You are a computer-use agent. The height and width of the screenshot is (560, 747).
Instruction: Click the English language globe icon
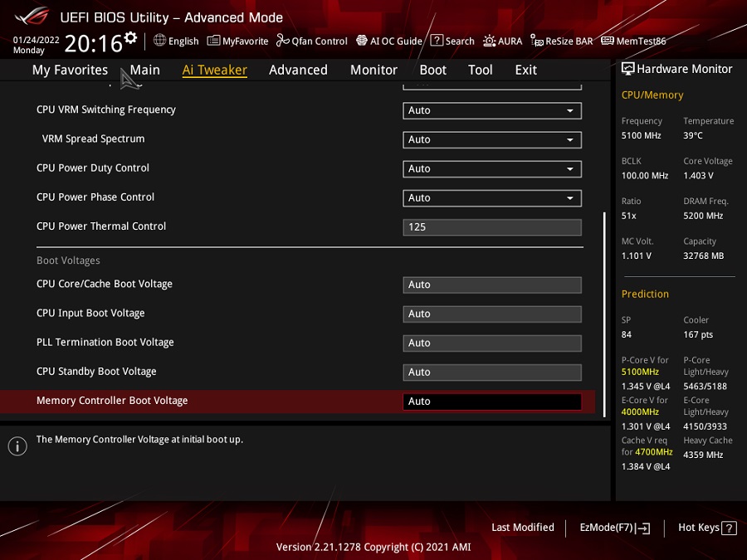tap(159, 41)
